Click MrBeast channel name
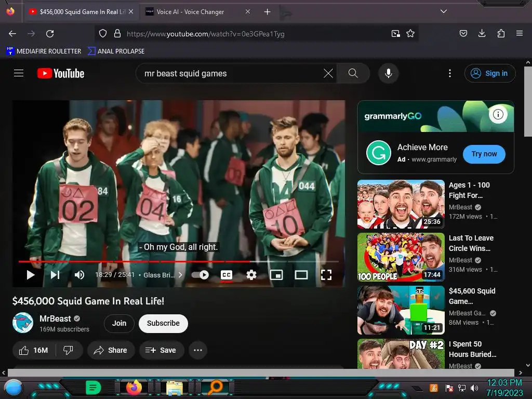The height and width of the screenshot is (399, 532). coord(55,318)
